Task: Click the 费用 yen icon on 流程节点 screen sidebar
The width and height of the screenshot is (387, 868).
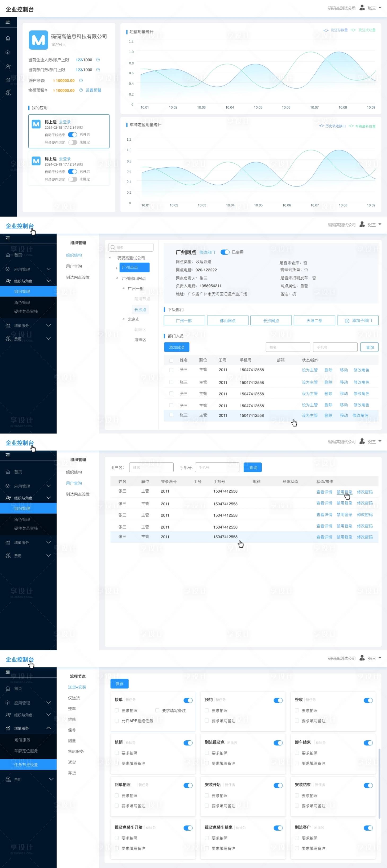Action: (x=8, y=779)
